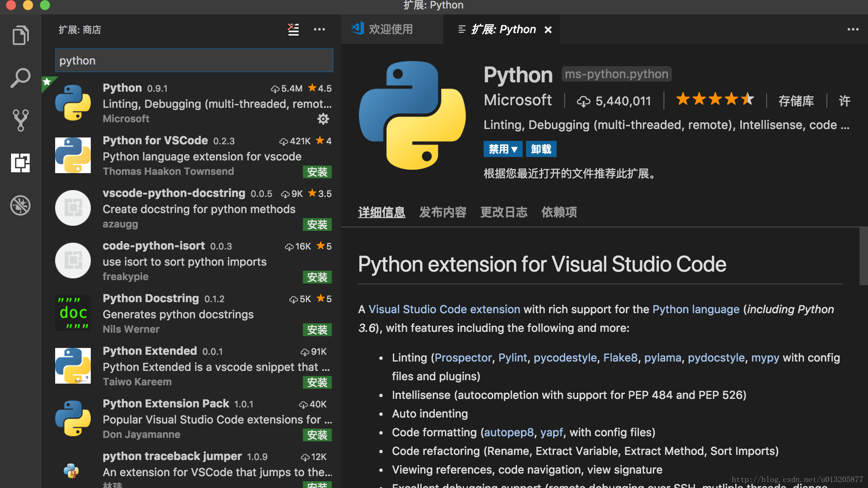
Task: Open editor more actions ellipsis at top right
Action: 853,29
